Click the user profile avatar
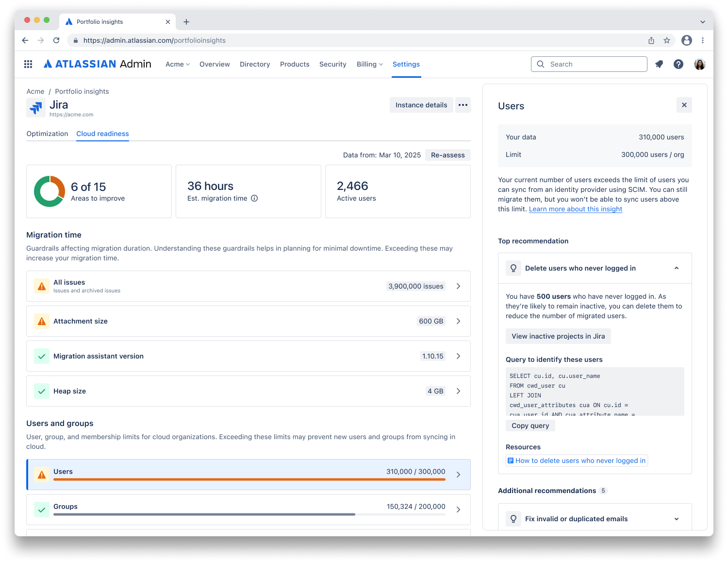The width and height of the screenshot is (728, 563). 699,64
